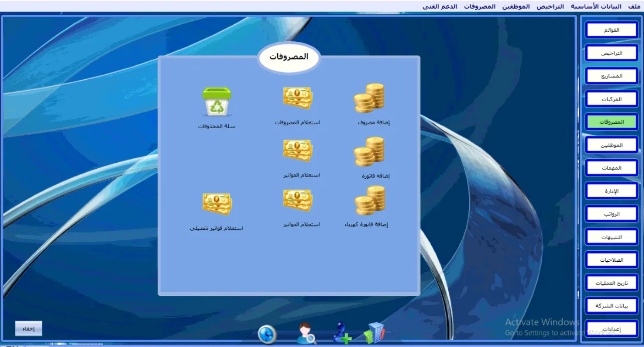
Task: Select الإدارة in the sidebar
Action: tap(612, 191)
